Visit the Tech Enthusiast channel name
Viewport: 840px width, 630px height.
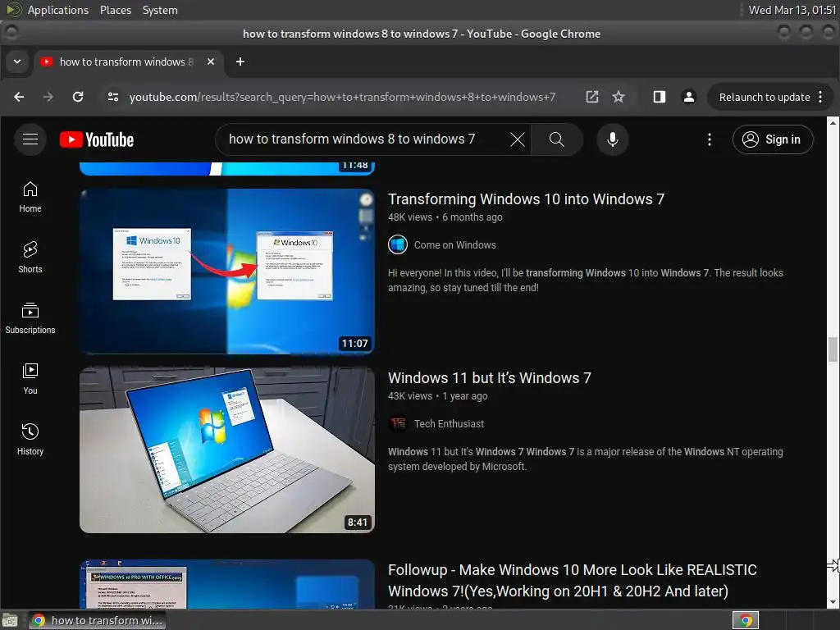[x=449, y=424]
